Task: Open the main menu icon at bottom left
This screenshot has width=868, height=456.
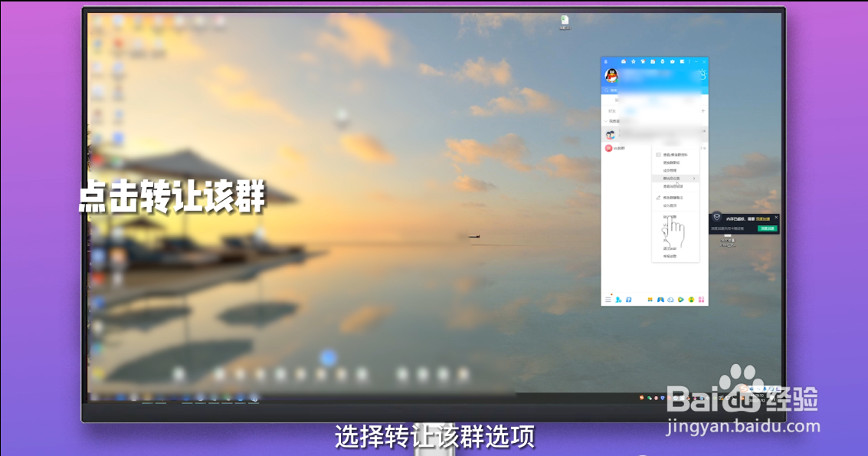Action: pyautogui.click(x=608, y=300)
